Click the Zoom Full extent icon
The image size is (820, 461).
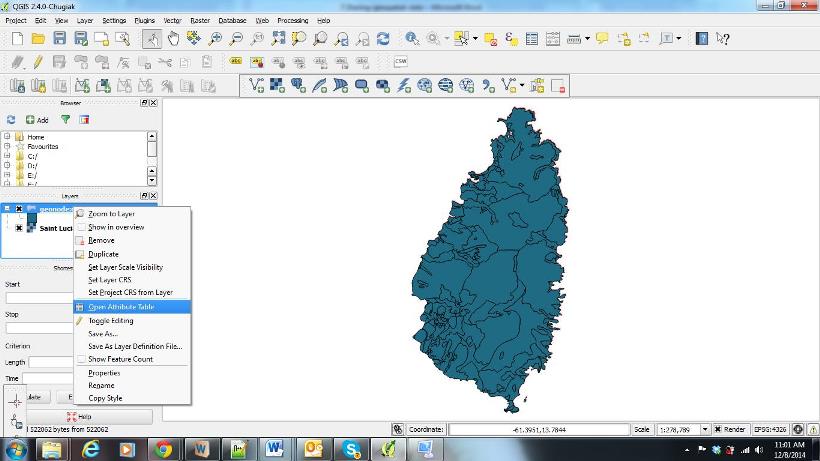click(x=278, y=39)
